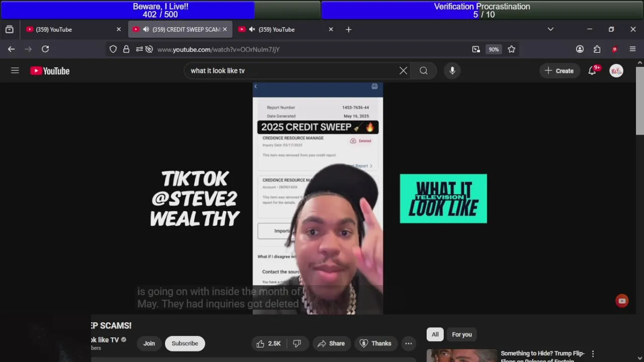Close the CREDIT SWEEP SCAM tab
Image resolution: width=644 pixels, height=362 pixels.
click(x=225, y=29)
